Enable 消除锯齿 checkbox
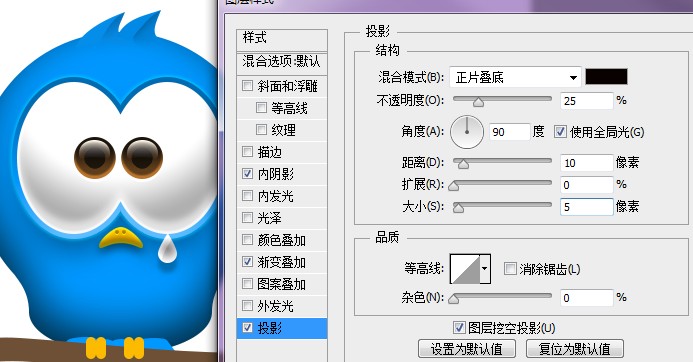Screen dimensions: 693x362 510,268
